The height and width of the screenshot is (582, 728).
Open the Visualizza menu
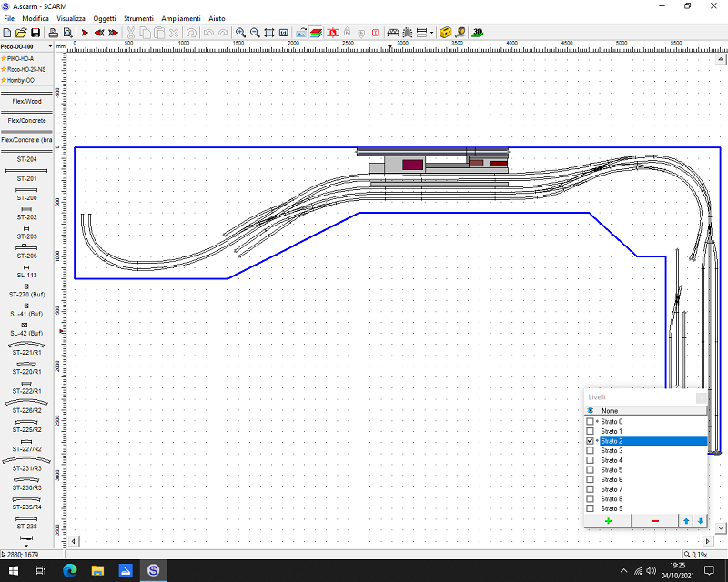(71, 18)
